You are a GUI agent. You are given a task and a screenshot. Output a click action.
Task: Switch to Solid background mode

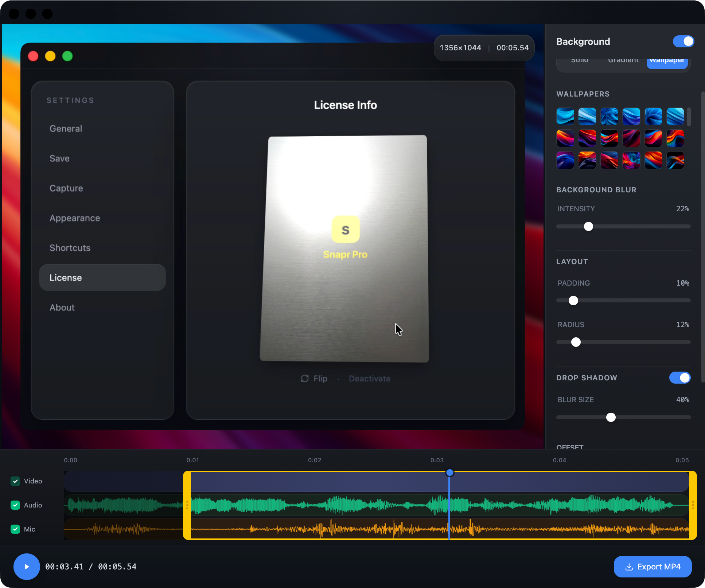pyautogui.click(x=579, y=60)
